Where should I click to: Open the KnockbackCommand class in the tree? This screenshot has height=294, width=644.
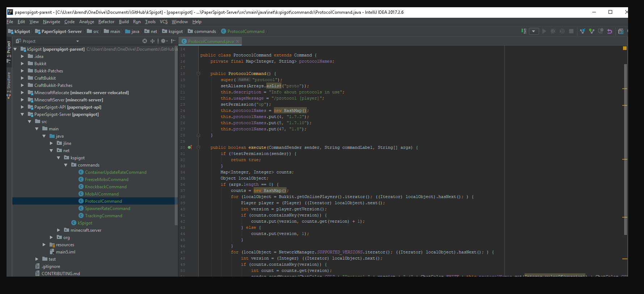pos(106,187)
